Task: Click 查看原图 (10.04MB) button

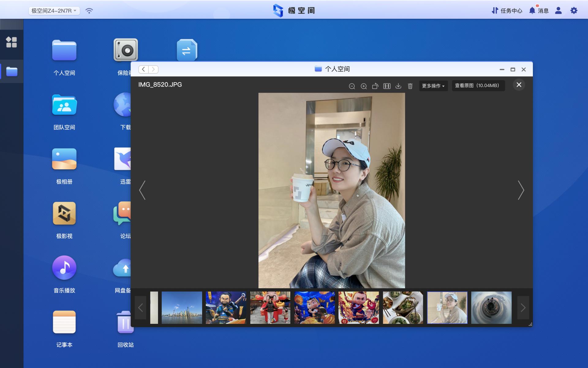Action: (x=478, y=86)
